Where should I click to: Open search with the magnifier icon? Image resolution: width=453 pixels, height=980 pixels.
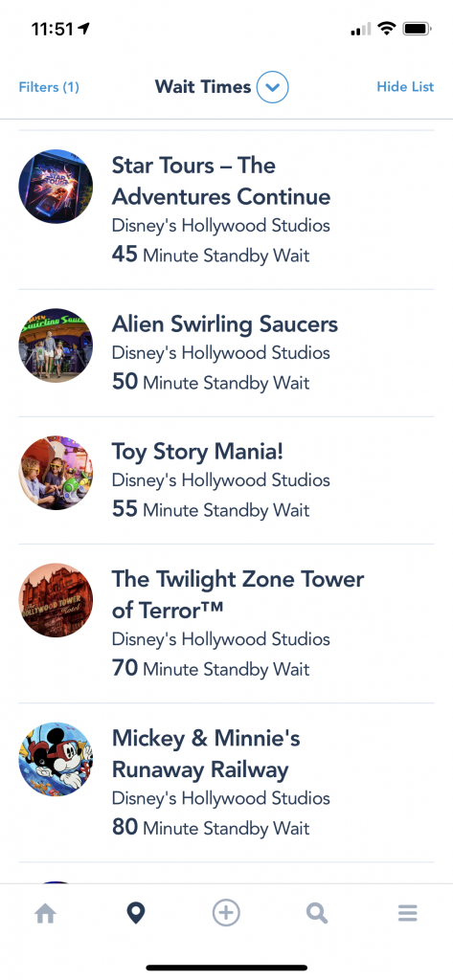[x=317, y=914]
